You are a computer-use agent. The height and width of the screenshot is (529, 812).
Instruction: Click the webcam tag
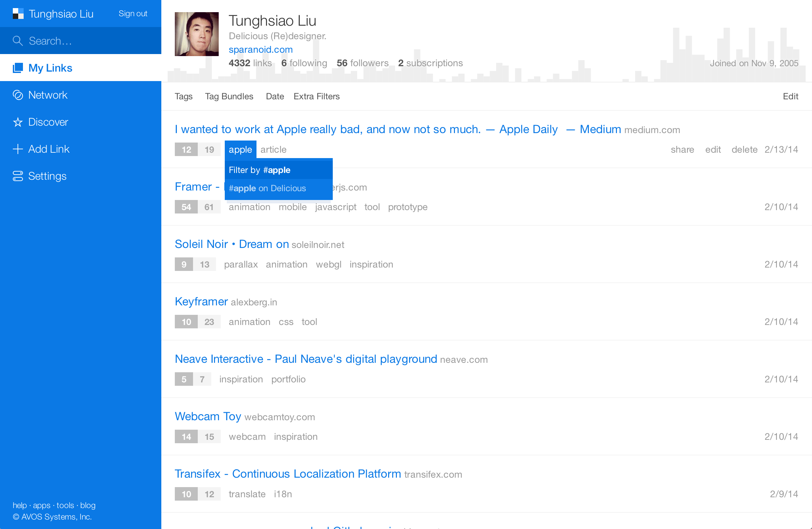pos(247,436)
